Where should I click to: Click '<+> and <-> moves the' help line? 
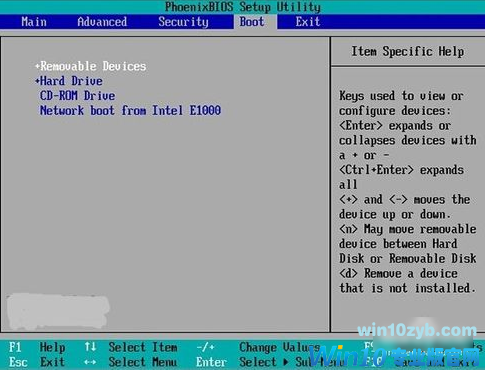coord(405,200)
